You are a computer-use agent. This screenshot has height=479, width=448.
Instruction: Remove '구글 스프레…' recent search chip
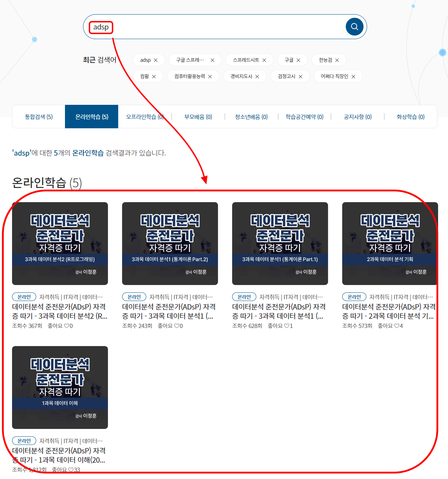(x=212, y=60)
